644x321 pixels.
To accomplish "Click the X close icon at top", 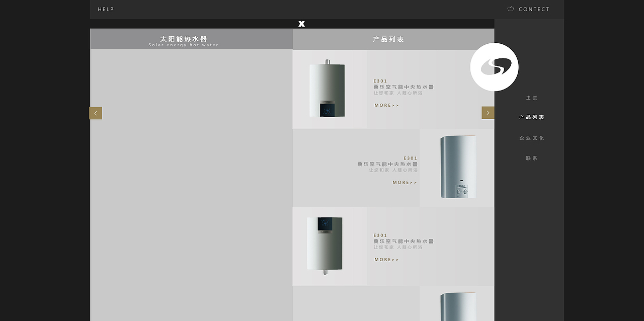I will (x=301, y=24).
